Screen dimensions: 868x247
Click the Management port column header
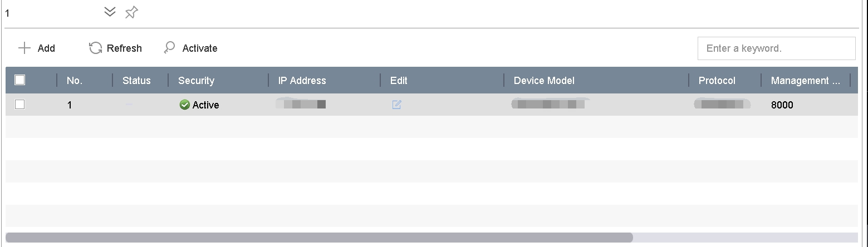pyautogui.click(x=806, y=81)
